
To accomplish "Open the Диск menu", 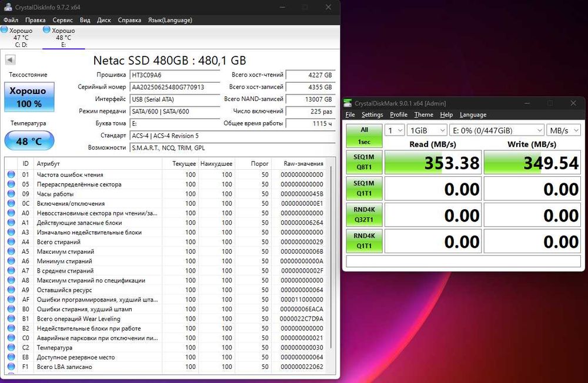I will tap(104, 20).
